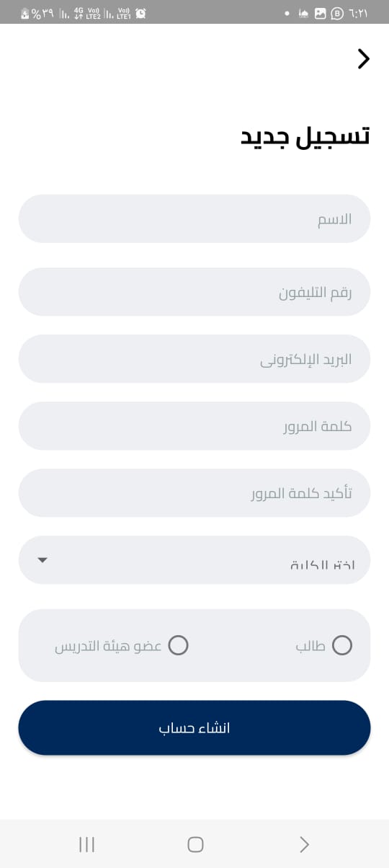Choose the طالب label option

(x=311, y=646)
